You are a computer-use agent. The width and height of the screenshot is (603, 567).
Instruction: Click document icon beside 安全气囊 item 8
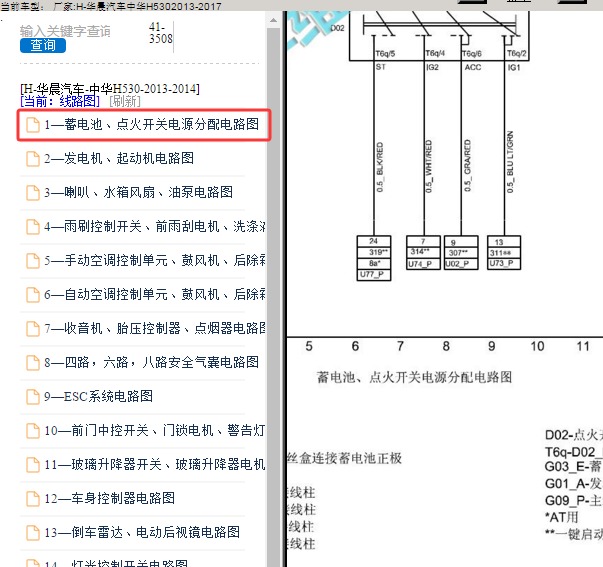(x=33, y=362)
